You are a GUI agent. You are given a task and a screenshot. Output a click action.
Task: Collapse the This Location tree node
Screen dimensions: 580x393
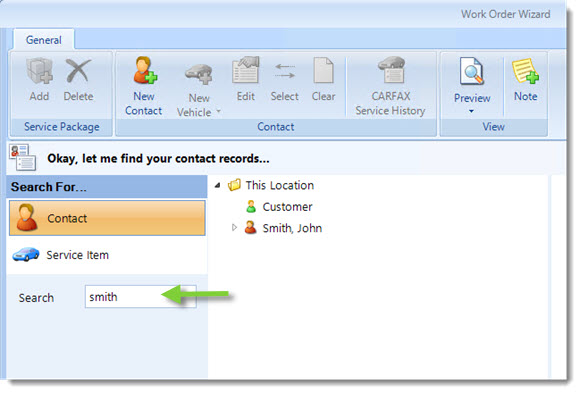[218, 185]
